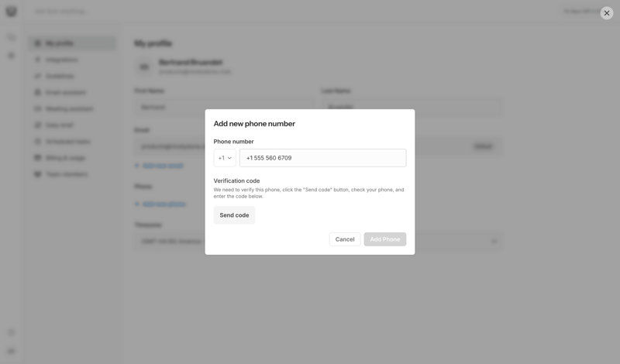Screen dimensions: 620x364
Task: Close the overlay with the X button
Action: coord(607,13)
